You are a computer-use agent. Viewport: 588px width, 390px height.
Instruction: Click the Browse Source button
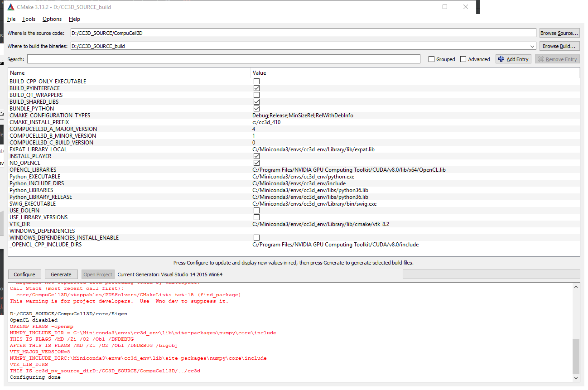[559, 33]
